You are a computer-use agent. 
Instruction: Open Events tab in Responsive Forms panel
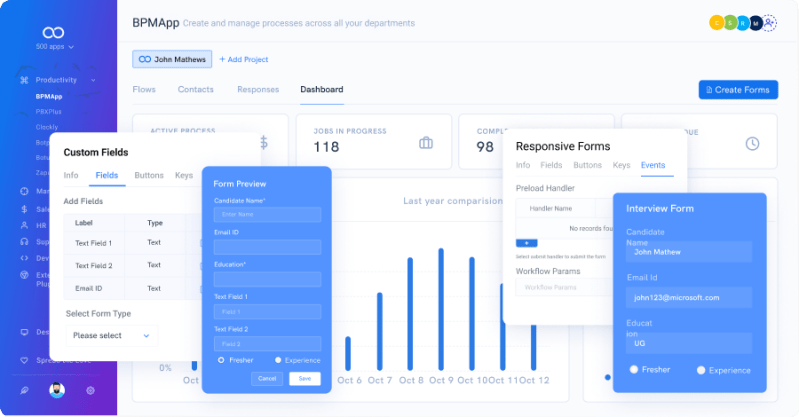[x=653, y=165]
